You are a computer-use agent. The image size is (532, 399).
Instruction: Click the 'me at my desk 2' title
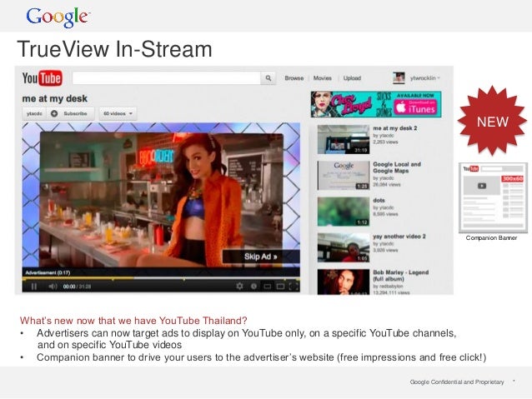click(395, 128)
